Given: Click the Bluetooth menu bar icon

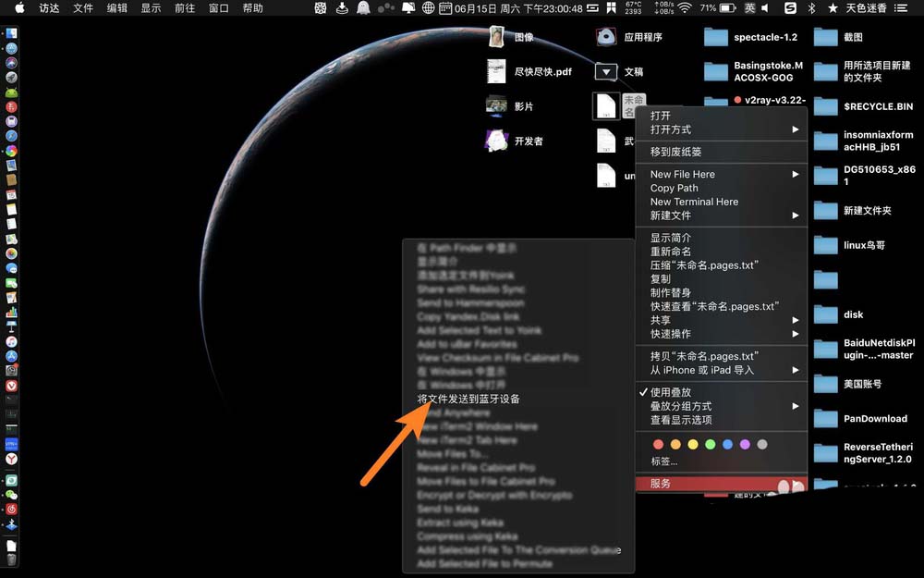Looking at the screenshot, I should tap(811, 8).
